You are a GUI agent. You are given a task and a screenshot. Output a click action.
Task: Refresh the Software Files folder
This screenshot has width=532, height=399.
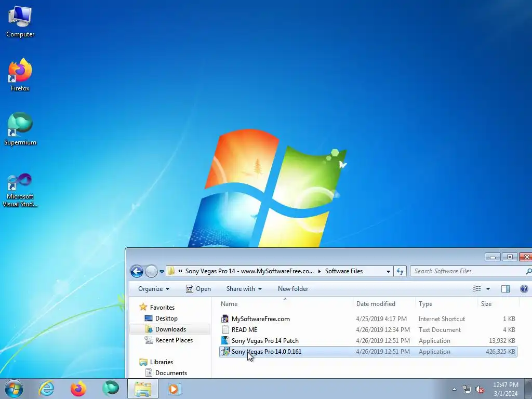400,271
